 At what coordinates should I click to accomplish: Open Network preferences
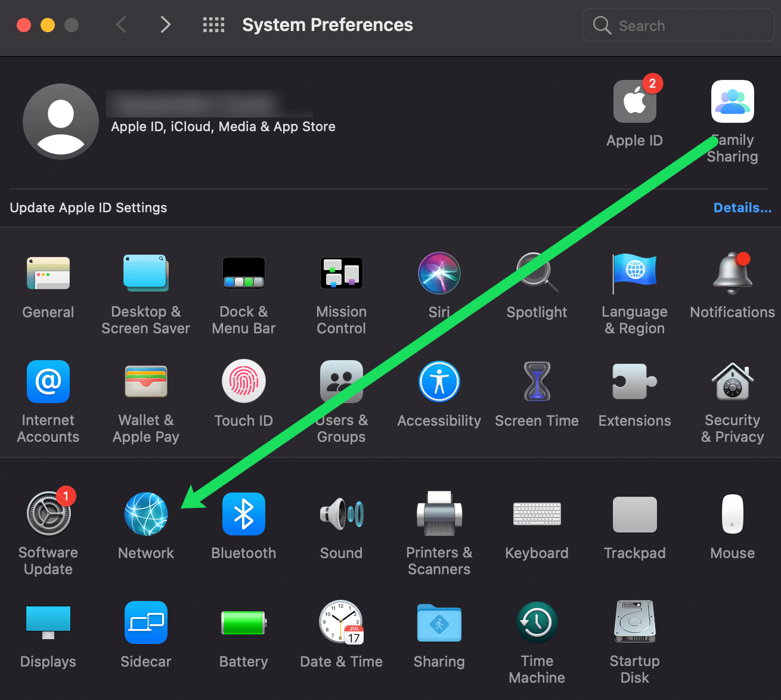click(145, 514)
